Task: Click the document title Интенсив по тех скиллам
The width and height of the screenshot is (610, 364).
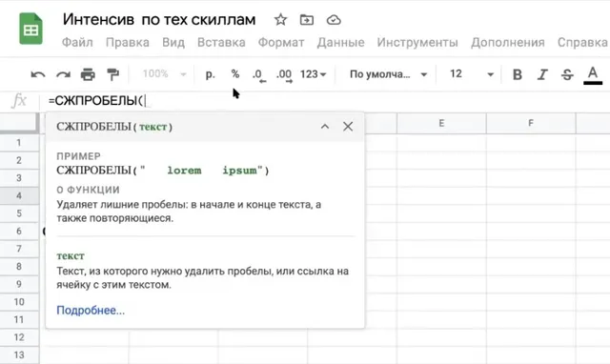Action: click(159, 19)
